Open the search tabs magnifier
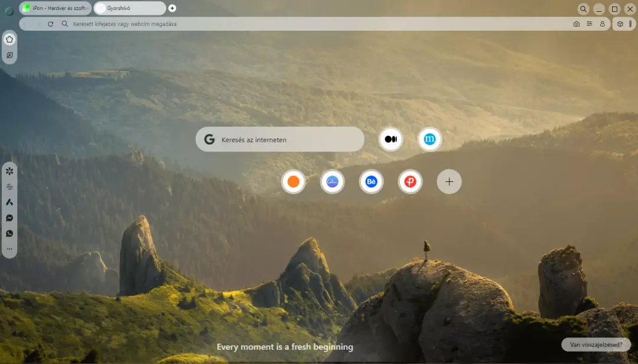The width and height of the screenshot is (638, 364). [583, 9]
